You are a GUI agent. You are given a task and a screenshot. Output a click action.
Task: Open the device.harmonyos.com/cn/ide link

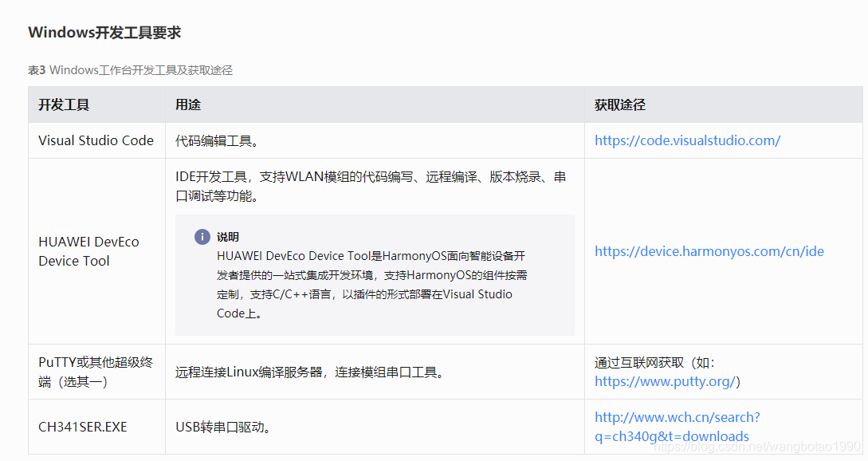709,251
